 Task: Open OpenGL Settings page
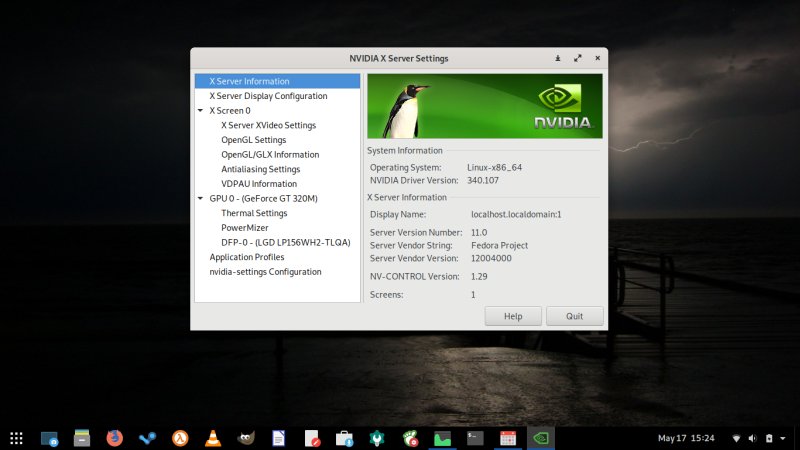[x=253, y=140]
